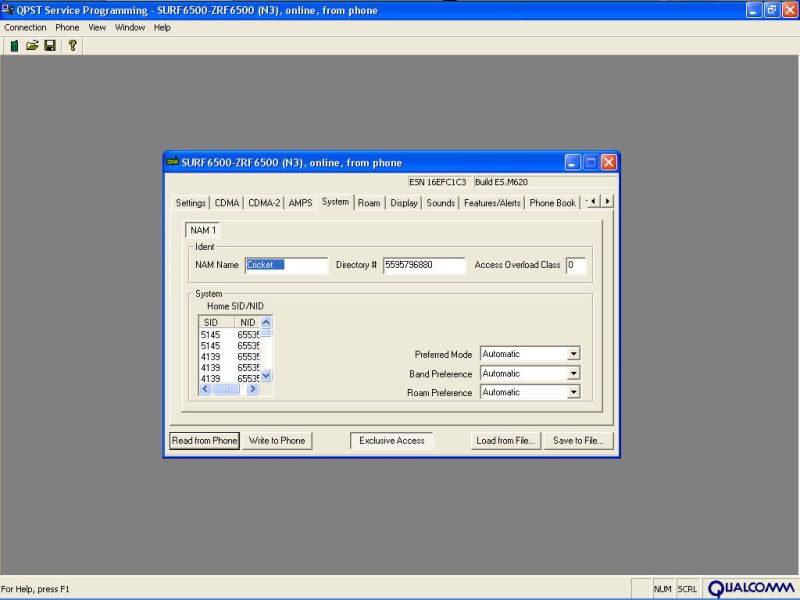The image size is (800, 600).
Task: Open the Phone menu
Action: pyautogui.click(x=67, y=28)
